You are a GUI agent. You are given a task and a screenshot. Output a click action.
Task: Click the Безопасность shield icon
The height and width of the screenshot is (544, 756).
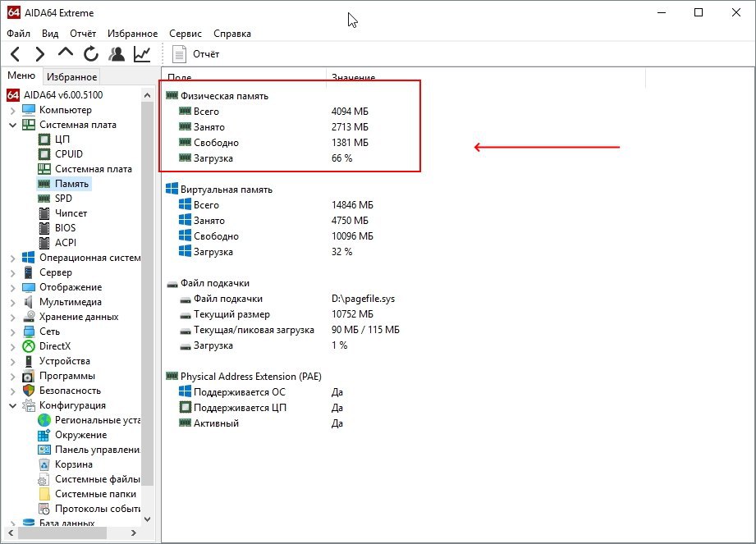click(29, 391)
